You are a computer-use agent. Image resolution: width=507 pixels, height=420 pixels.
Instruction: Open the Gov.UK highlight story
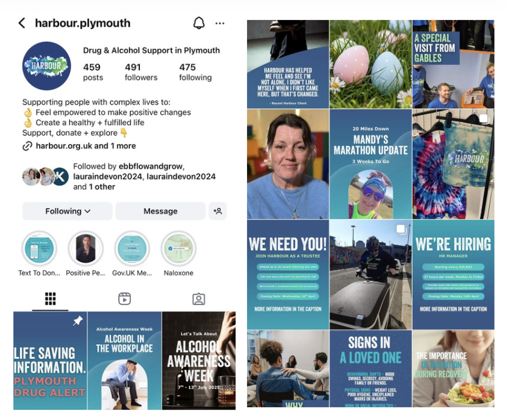click(132, 248)
